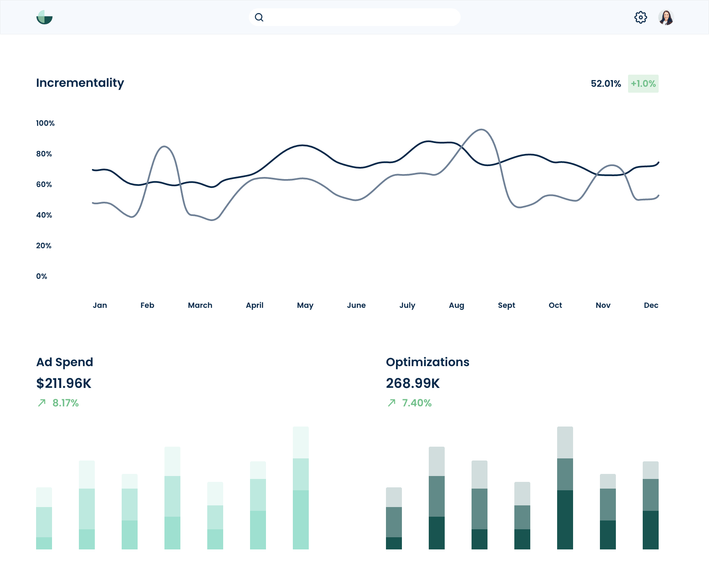Image resolution: width=709 pixels, height=588 pixels.
Task: Click the Ad Spend upward trend arrow
Action: point(41,403)
